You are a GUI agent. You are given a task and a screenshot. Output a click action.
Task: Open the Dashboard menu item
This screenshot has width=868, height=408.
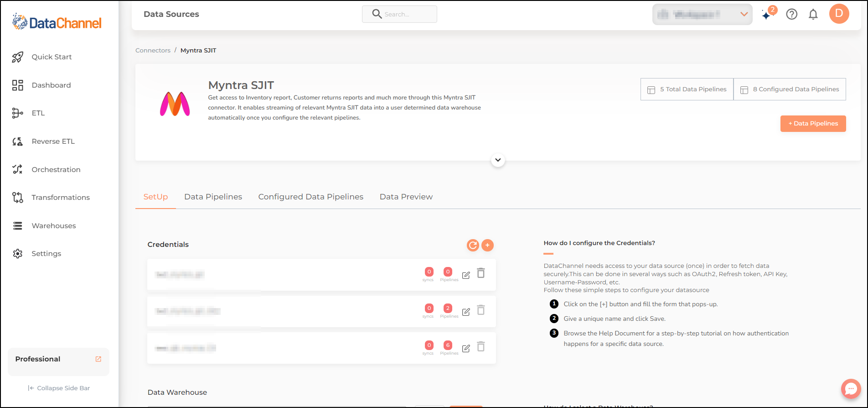click(x=51, y=85)
